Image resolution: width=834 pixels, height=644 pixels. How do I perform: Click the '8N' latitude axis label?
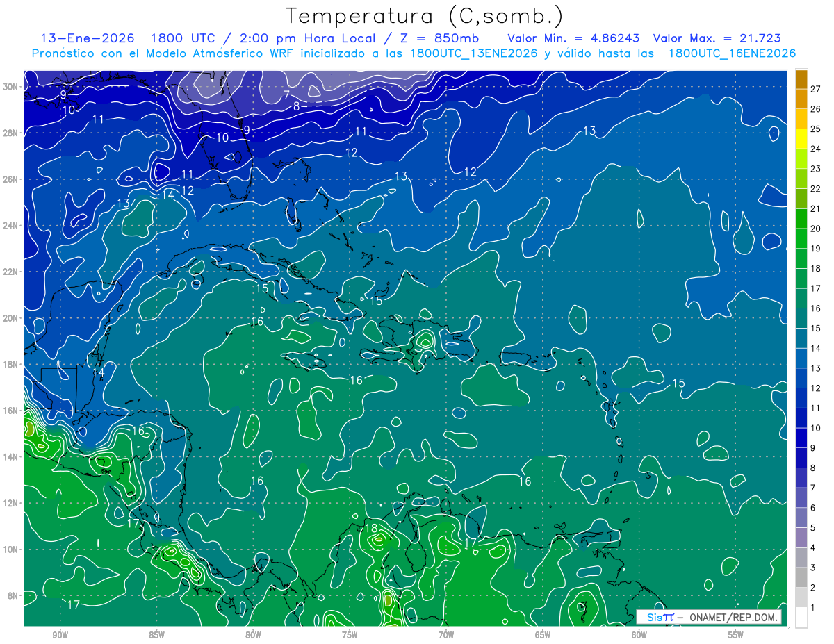click(x=14, y=595)
